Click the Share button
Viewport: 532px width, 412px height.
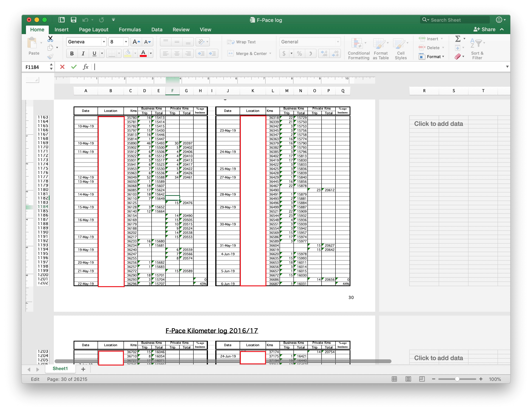point(484,29)
